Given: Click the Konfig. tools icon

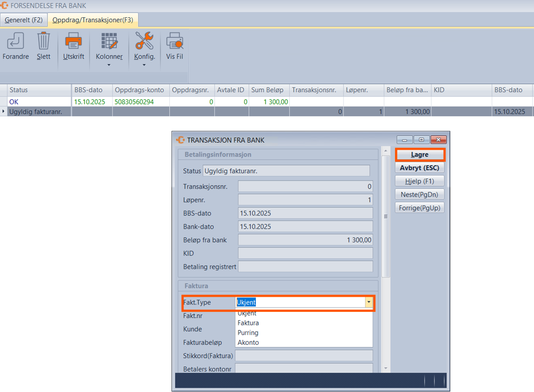Looking at the screenshot, I should tap(144, 41).
